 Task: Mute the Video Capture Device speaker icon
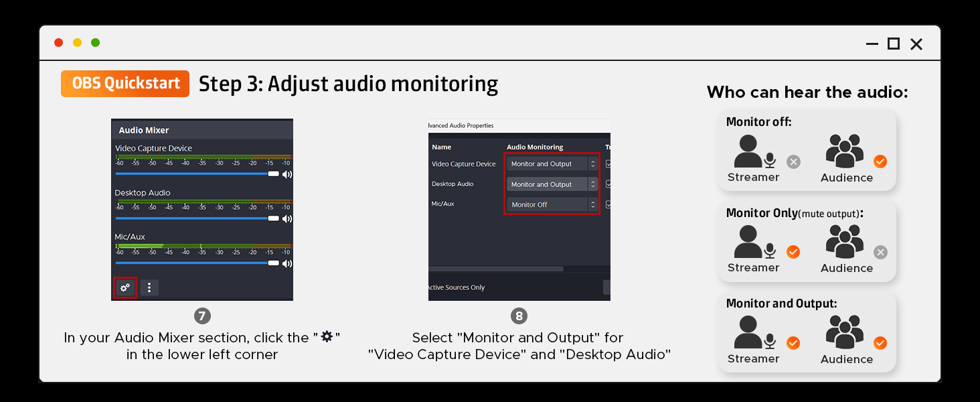(x=287, y=174)
